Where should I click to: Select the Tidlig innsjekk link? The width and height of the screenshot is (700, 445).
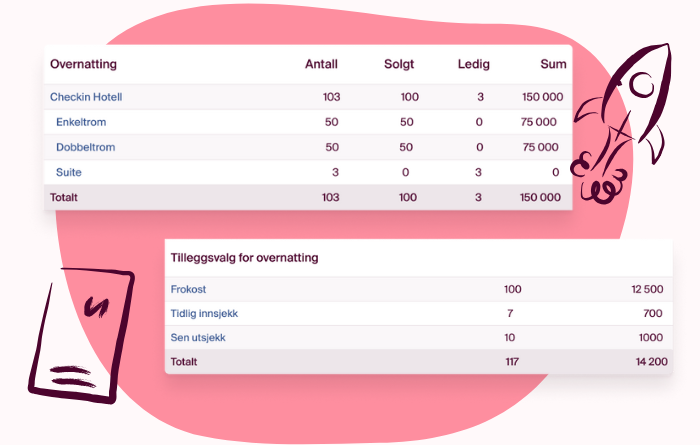click(204, 313)
